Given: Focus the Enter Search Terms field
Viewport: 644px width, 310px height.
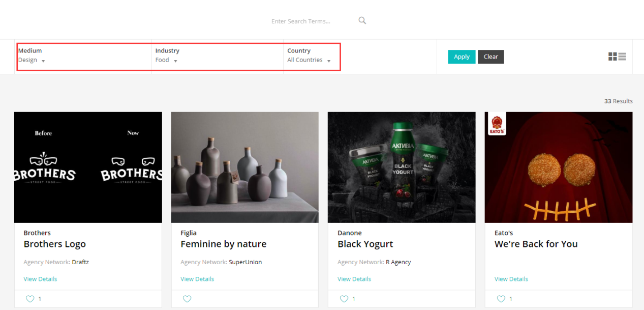Looking at the screenshot, I should click(313, 21).
